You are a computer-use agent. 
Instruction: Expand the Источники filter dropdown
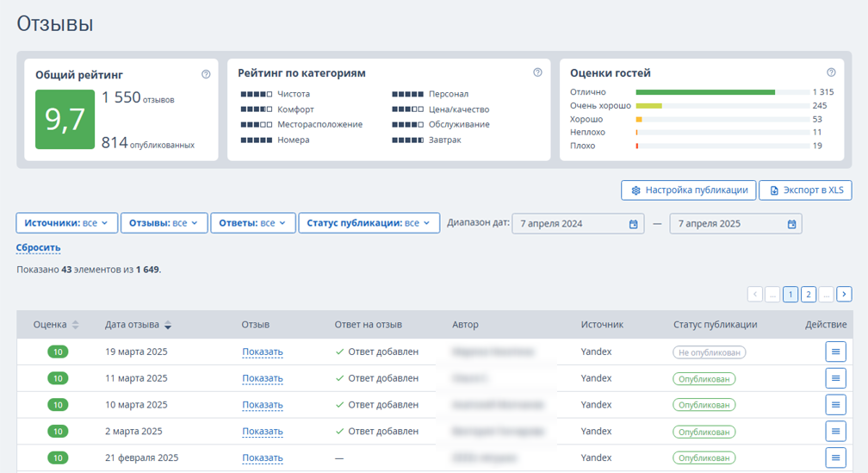point(67,223)
